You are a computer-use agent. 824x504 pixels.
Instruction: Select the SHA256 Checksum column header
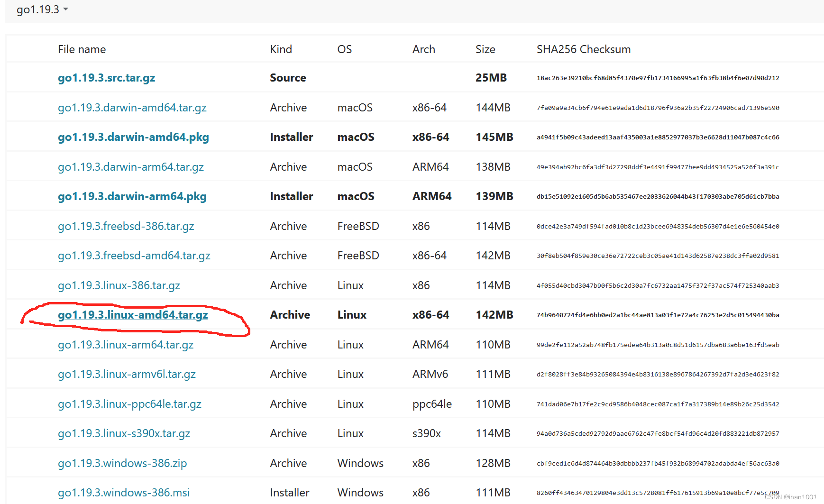[584, 49]
